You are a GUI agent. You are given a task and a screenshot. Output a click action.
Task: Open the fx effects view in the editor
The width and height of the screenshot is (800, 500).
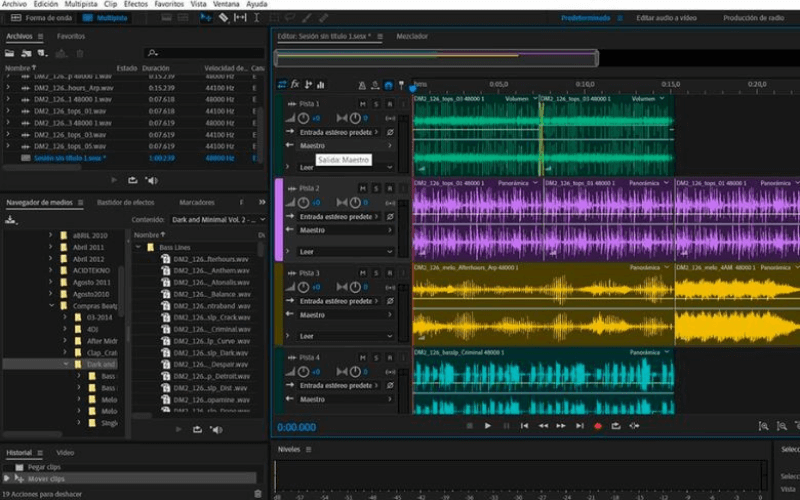click(295, 84)
